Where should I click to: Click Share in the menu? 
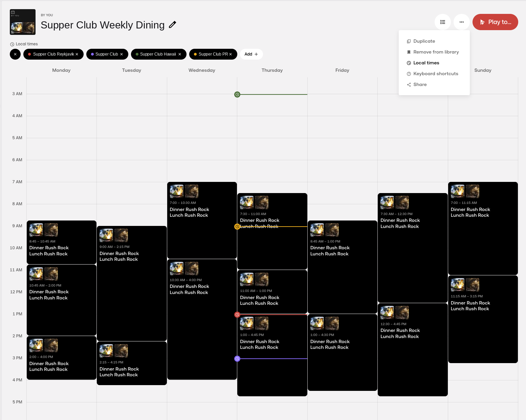(x=434, y=84)
